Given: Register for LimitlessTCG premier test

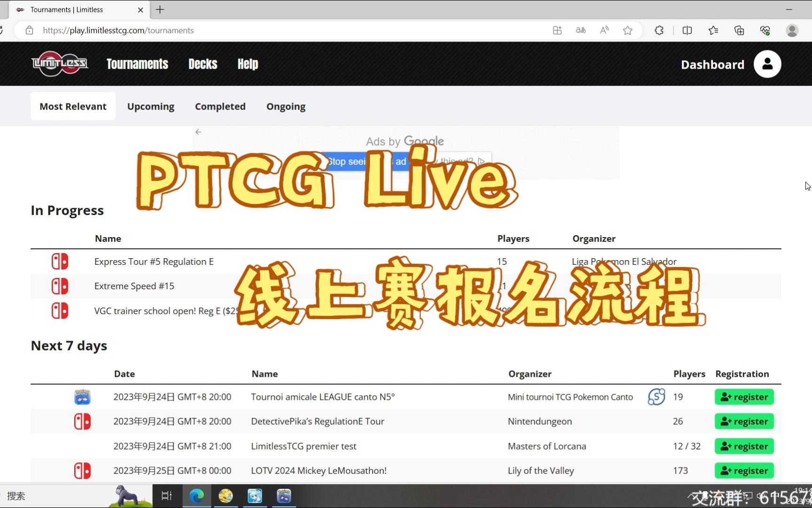Looking at the screenshot, I should 744,446.
